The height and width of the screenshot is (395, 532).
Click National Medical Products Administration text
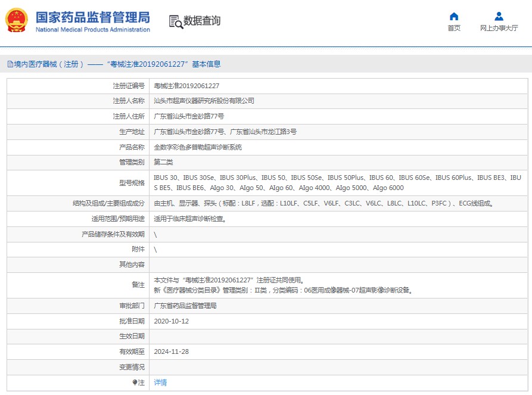coord(92,30)
